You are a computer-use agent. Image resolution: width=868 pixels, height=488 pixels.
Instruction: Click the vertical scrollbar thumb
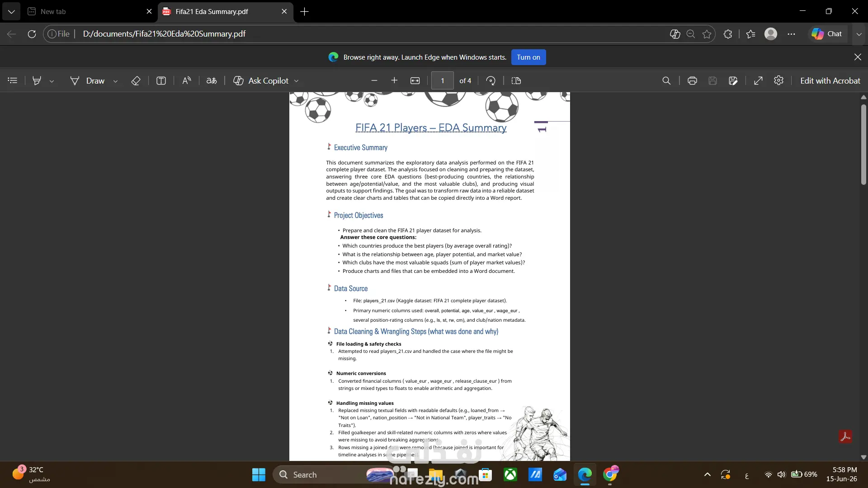[x=863, y=145]
